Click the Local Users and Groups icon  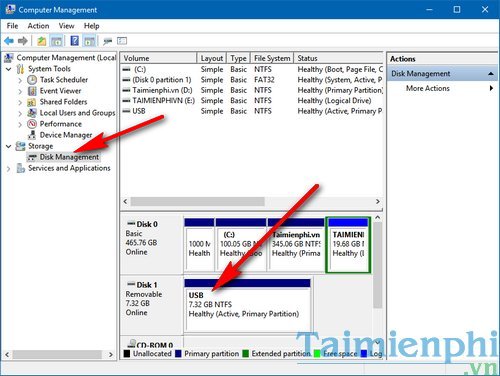[32, 113]
